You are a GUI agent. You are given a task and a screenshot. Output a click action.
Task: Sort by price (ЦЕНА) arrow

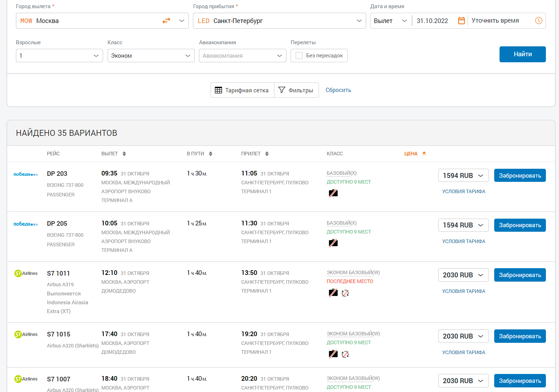[x=424, y=154]
